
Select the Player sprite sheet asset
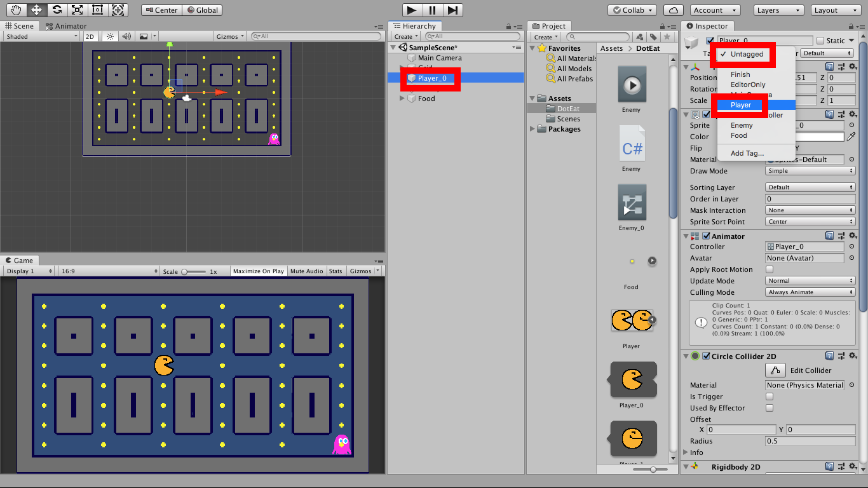click(x=632, y=321)
